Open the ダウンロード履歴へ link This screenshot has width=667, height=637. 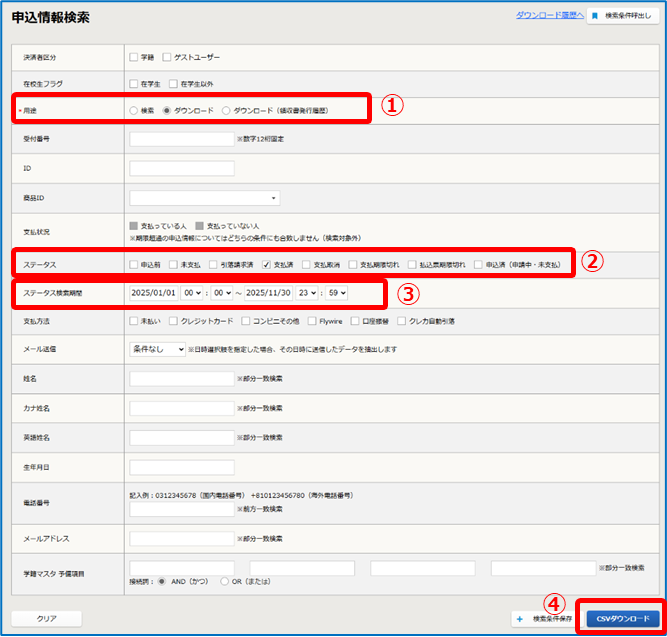(549, 16)
